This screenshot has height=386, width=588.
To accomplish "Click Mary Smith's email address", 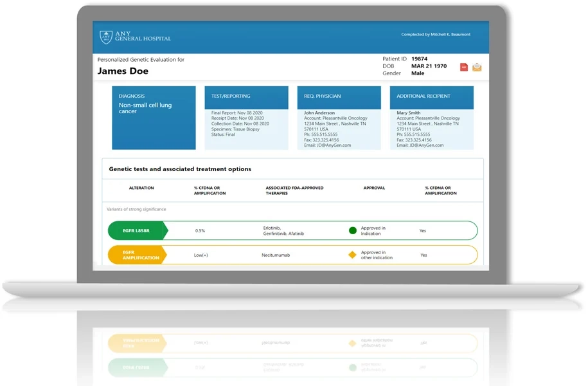I will [420, 145].
